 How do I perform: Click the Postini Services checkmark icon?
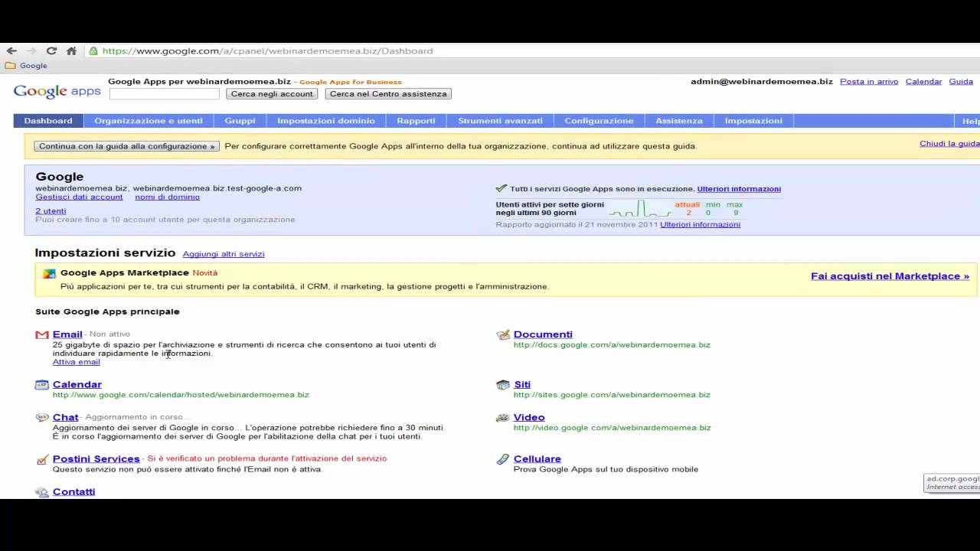tap(42, 459)
